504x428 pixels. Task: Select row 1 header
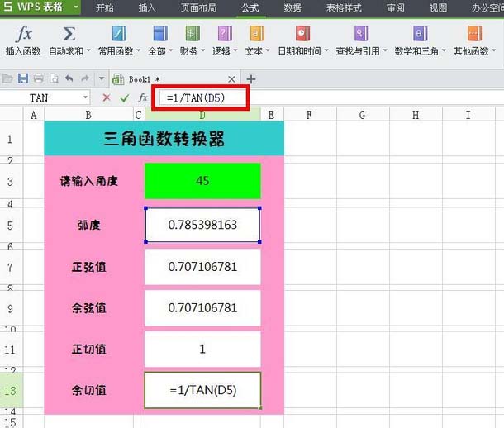click(11, 139)
